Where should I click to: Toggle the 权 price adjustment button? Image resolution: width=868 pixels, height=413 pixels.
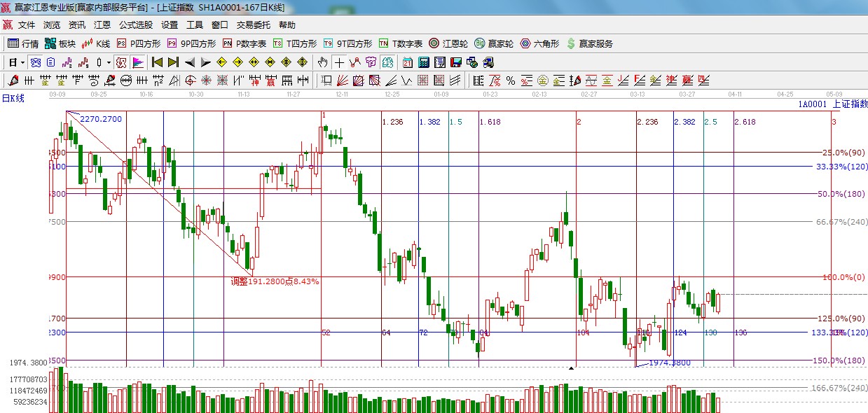coord(120,62)
